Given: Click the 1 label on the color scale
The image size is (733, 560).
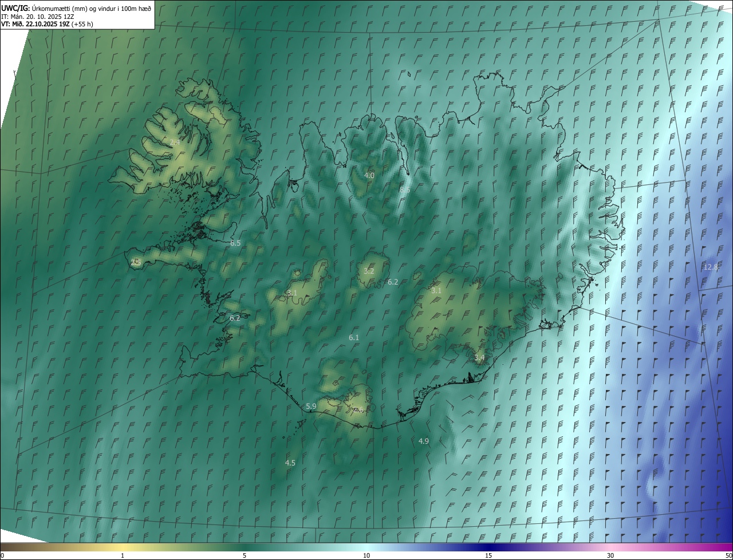Looking at the screenshot, I should (x=123, y=555).
